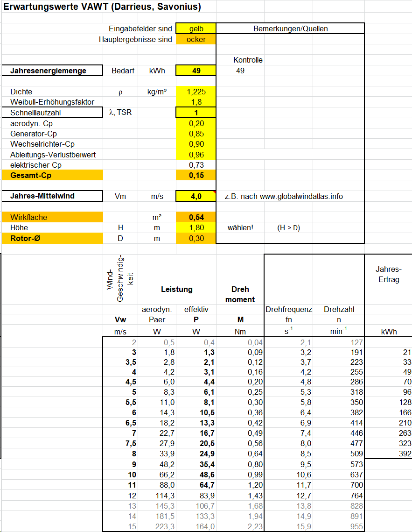Viewport: 412px width, 532px height.
Task: Click the Weibull-Erhöhungsfaktor value 1,8
Action: [196, 102]
